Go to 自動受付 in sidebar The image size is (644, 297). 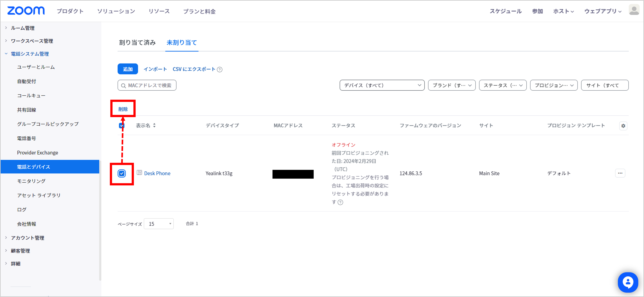[27, 81]
